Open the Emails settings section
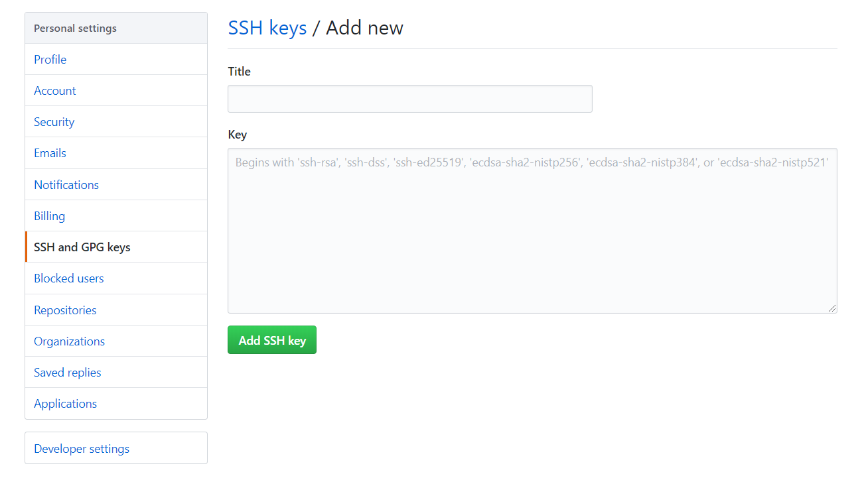Image resolution: width=868 pixels, height=484 pixels. click(x=50, y=153)
